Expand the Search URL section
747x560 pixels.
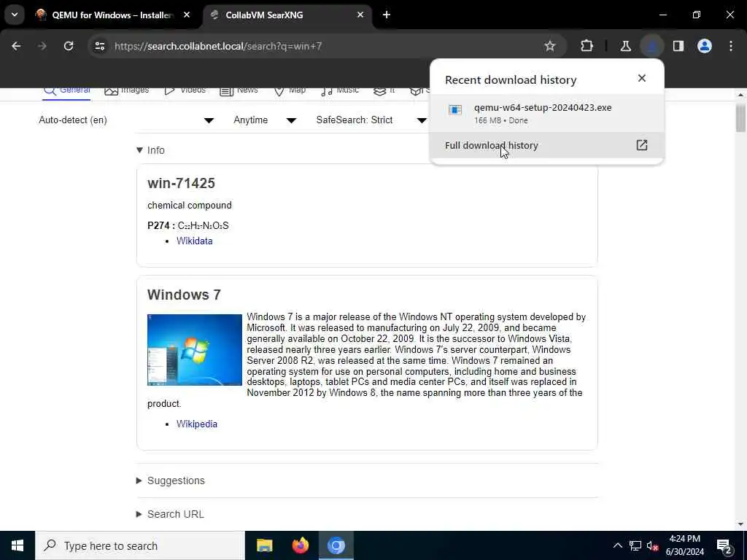point(170,514)
